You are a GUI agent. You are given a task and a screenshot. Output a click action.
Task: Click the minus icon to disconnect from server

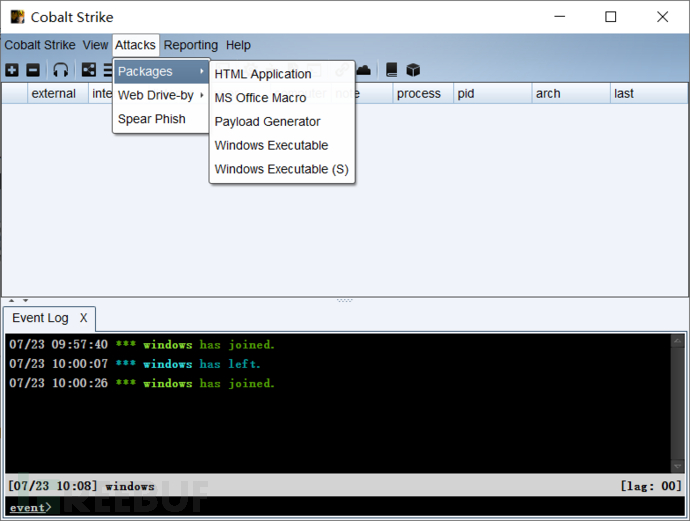[x=32, y=70]
